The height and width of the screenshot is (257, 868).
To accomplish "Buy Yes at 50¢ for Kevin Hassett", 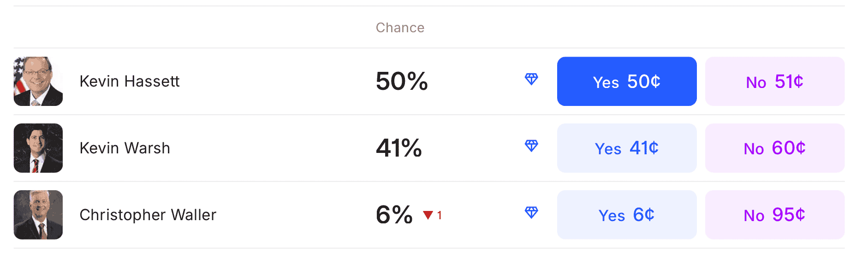I will point(626,82).
